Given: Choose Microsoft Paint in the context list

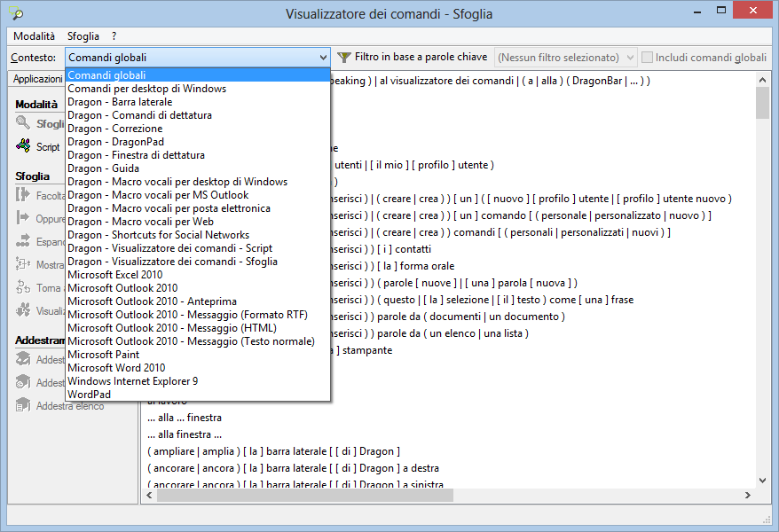Looking at the screenshot, I should click(198, 355).
